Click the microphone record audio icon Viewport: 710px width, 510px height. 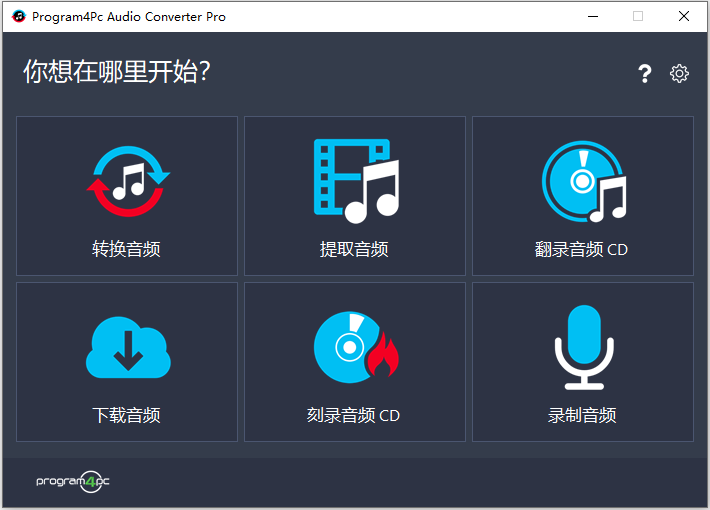coord(583,347)
